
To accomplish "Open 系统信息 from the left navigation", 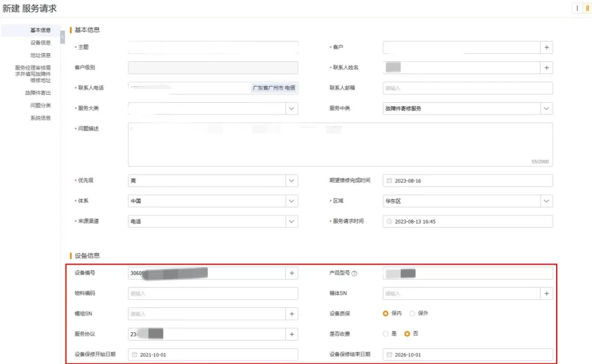I will point(40,118).
